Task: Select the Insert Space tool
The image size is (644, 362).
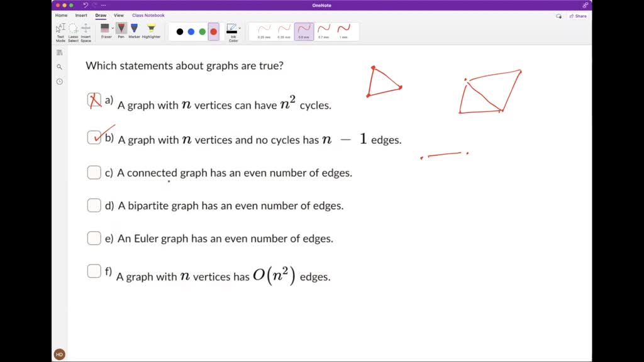Action: coord(86,30)
